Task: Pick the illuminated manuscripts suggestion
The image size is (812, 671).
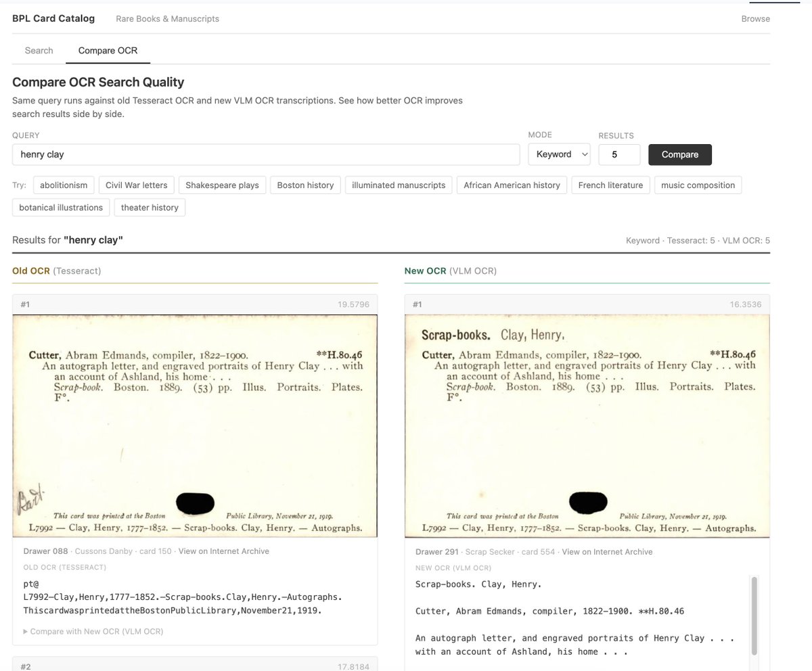Action: [399, 185]
